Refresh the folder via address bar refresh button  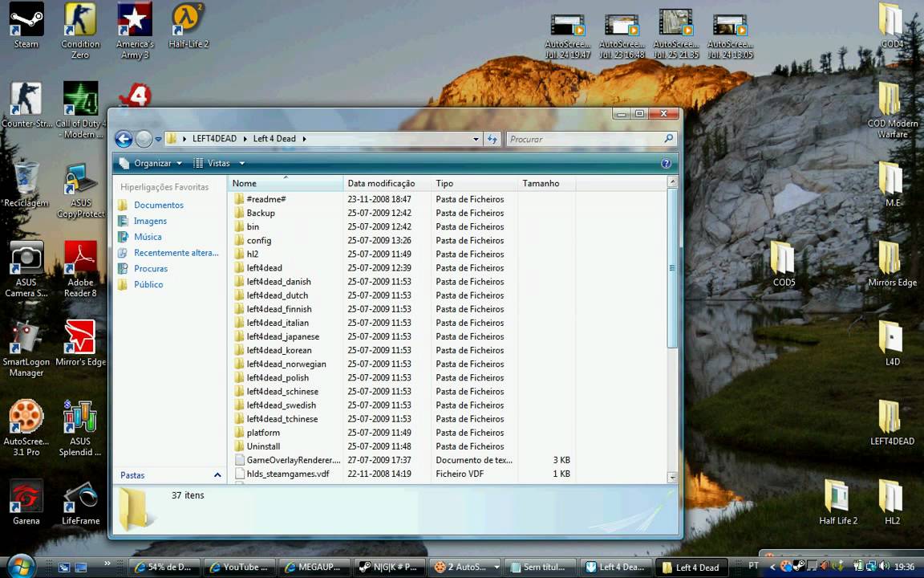click(492, 139)
